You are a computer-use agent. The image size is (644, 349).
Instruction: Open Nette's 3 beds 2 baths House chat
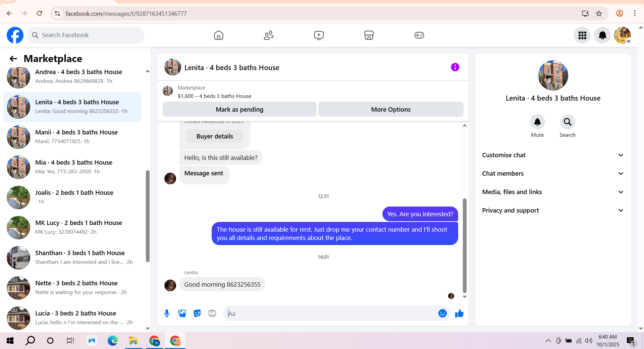(72, 288)
